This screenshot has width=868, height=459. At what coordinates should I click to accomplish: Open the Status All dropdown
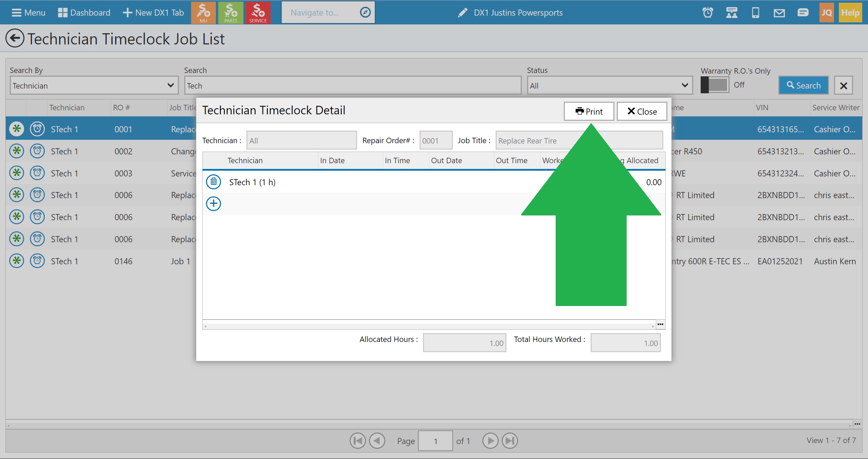click(x=609, y=85)
